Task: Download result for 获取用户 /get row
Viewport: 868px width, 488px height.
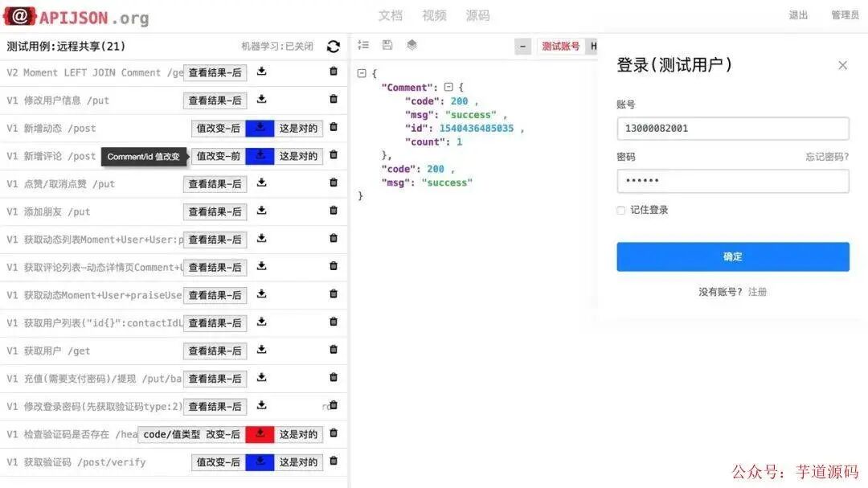Action: pyautogui.click(x=262, y=350)
